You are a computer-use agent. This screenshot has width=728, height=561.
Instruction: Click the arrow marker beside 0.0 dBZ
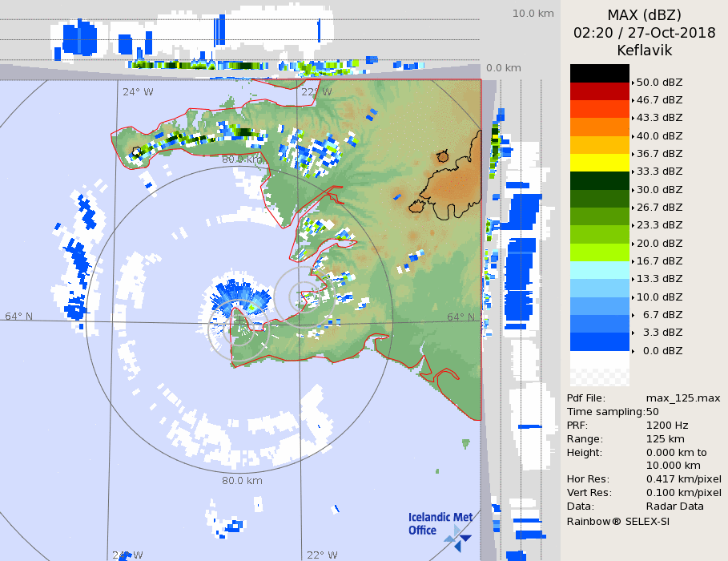[633, 351]
